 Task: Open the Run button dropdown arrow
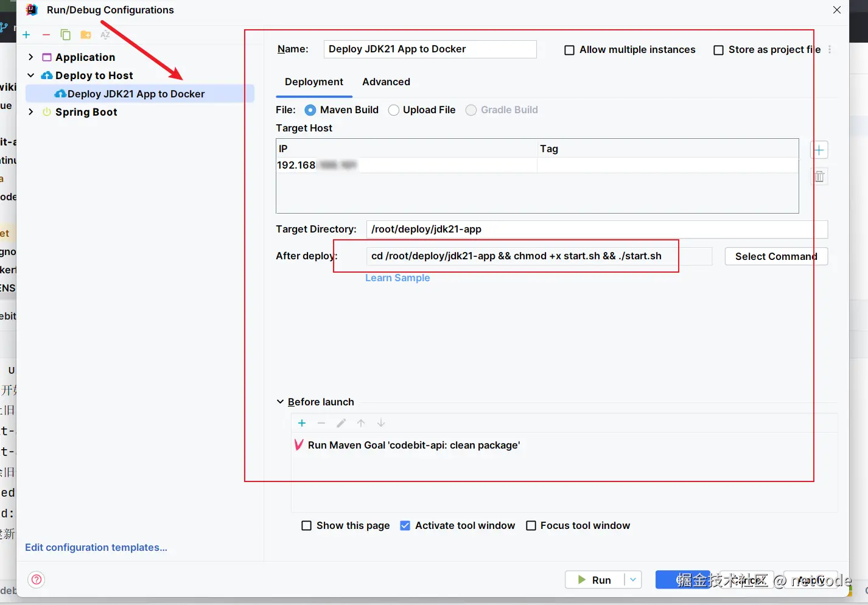click(x=633, y=580)
